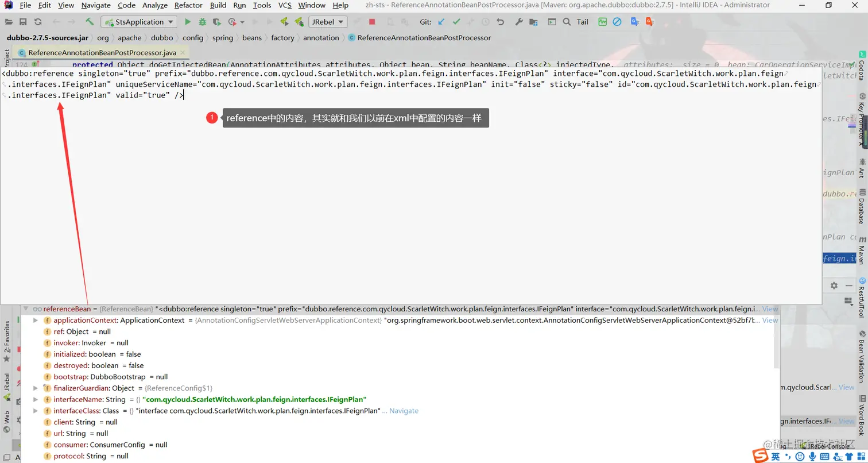868x463 pixels.
Task: Start debugging with the bug icon
Action: (x=202, y=22)
